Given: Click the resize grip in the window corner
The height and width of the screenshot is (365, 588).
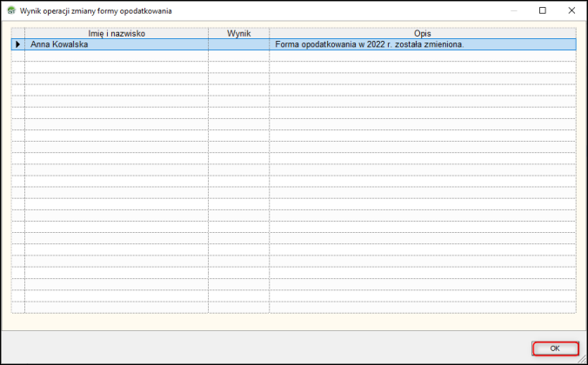Looking at the screenshot, I should click(x=582, y=359).
